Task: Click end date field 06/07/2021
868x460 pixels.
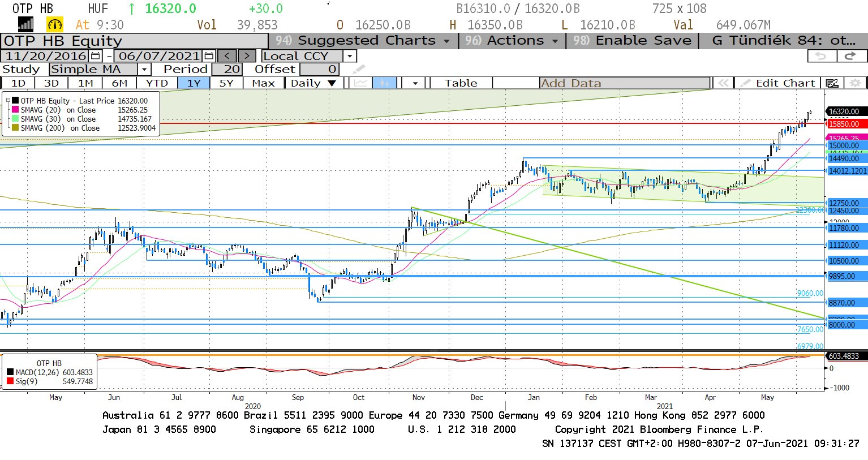Action: click(160, 56)
